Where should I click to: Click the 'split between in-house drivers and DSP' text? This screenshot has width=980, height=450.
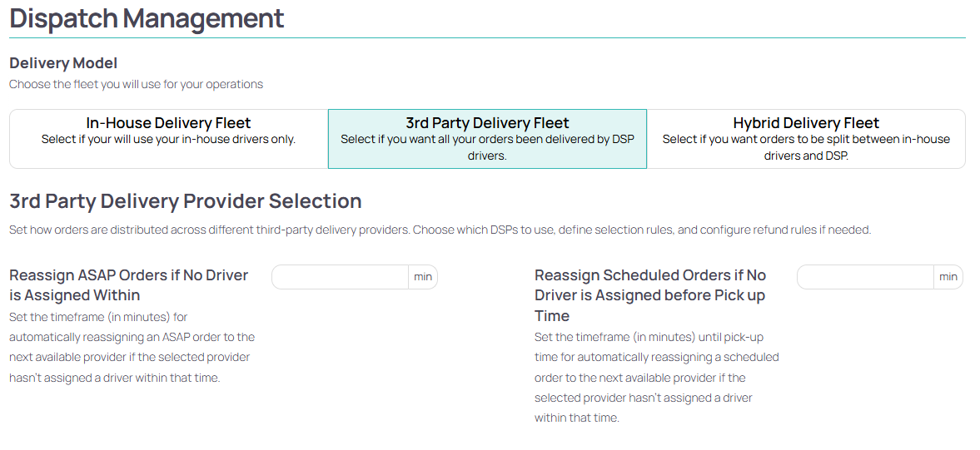tap(806, 147)
